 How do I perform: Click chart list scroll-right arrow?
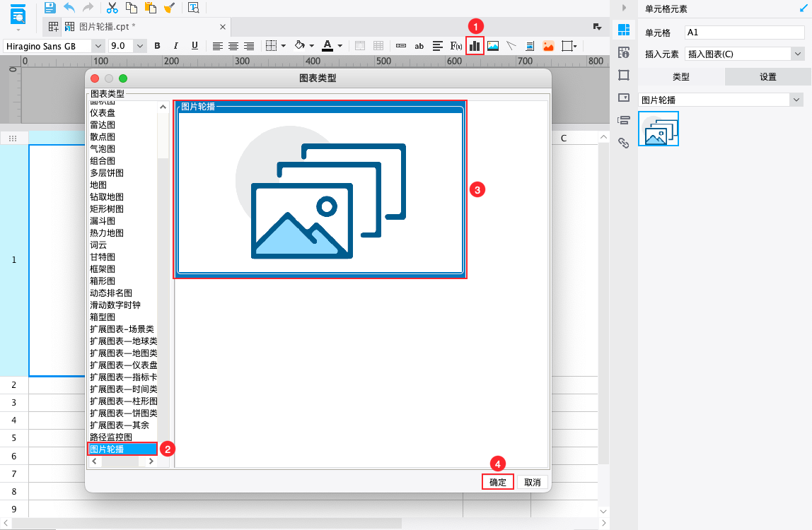pyautogui.click(x=151, y=461)
